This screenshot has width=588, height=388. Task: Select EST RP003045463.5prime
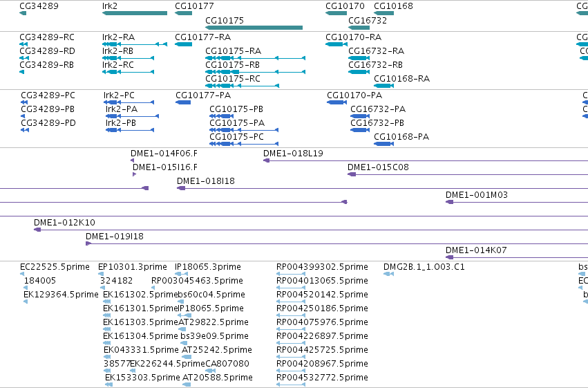coord(197,281)
